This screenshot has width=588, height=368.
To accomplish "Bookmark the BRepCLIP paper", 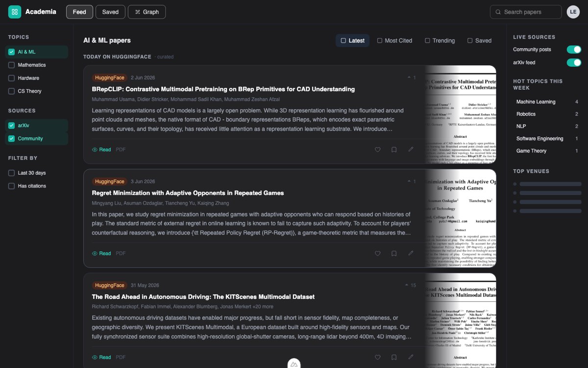I will pyautogui.click(x=394, y=150).
